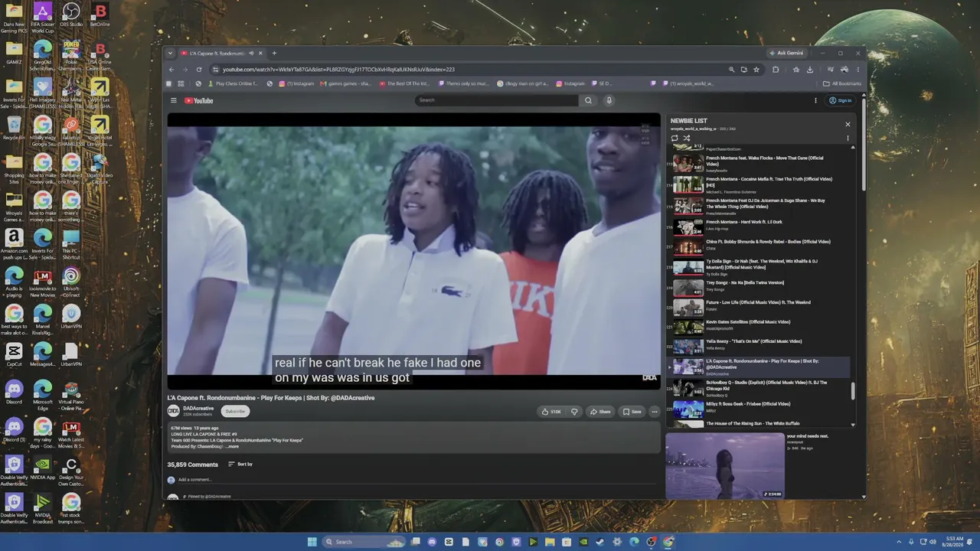This screenshot has width=980, height=551.
Task: Open the All Bookmarks folder
Action: pyautogui.click(x=842, y=83)
